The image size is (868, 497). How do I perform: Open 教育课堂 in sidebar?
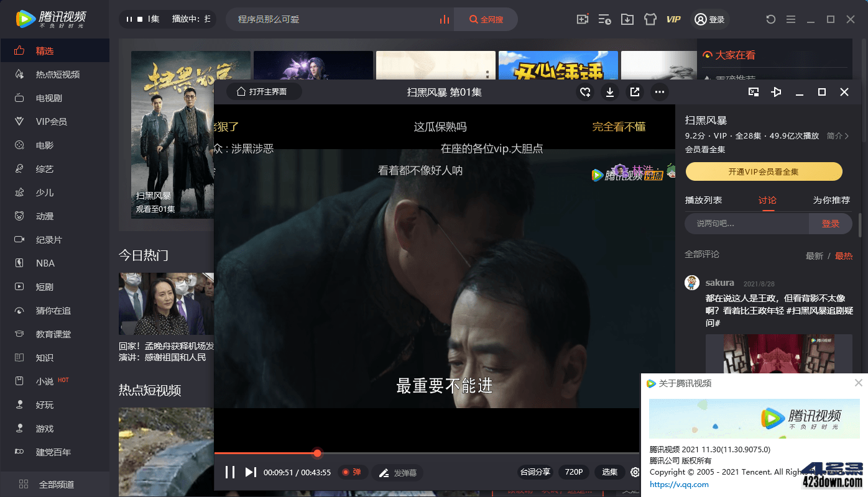pyautogui.click(x=55, y=334)
